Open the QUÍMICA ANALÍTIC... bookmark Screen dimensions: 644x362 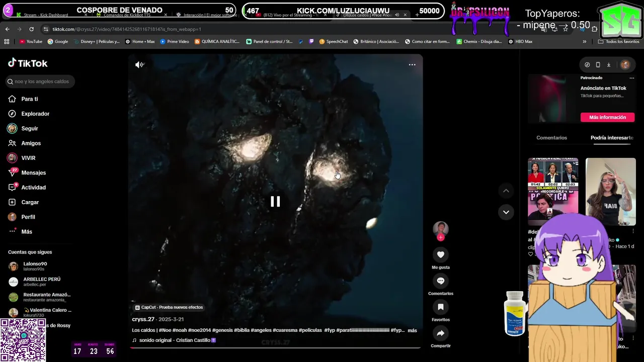tap(217, 42)
